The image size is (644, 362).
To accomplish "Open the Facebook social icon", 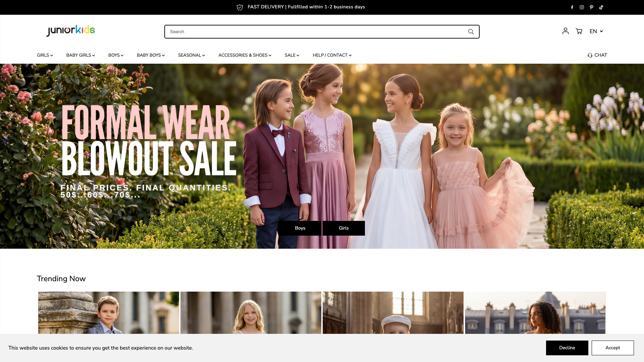I will coord(572,7).
